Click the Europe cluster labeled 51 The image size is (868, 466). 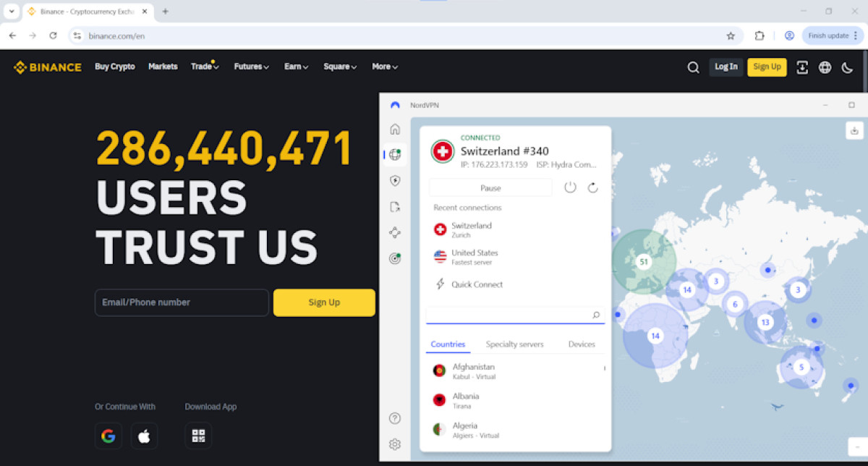pyautogui.click(x=643, y=261)
